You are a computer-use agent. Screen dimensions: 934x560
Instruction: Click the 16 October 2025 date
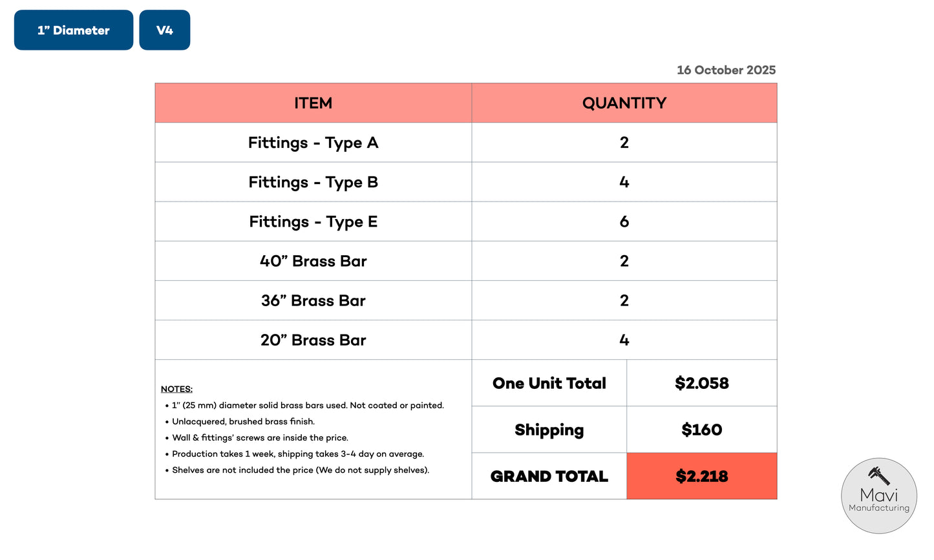[x=726, y=70]
